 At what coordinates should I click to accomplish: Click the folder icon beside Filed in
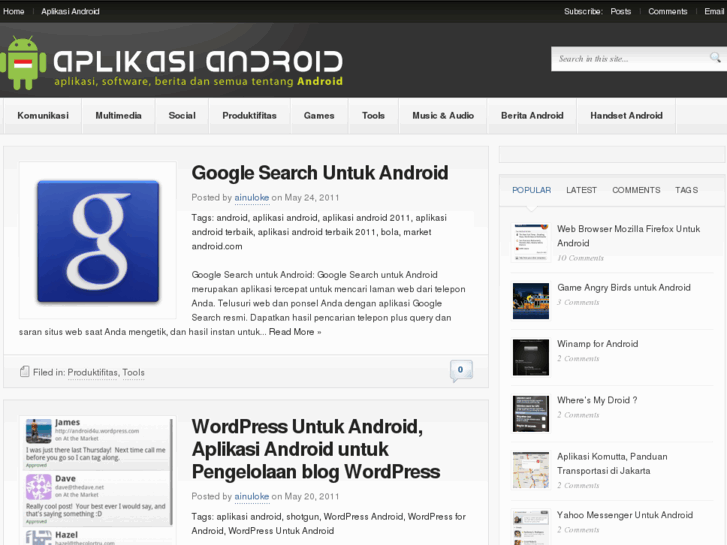tap(25, 372)
